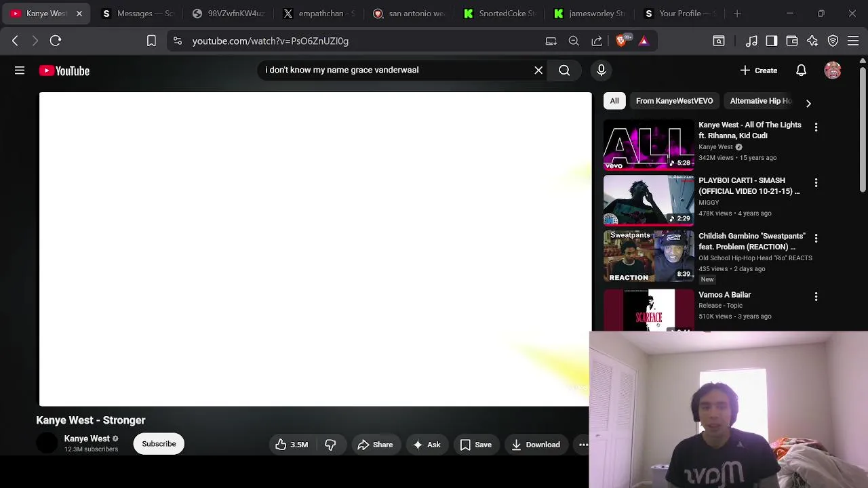The height and width of the screenshot is (488, 868).
Task: Switch to the SnortedCoke tab
Action: (x=499, y=14)
